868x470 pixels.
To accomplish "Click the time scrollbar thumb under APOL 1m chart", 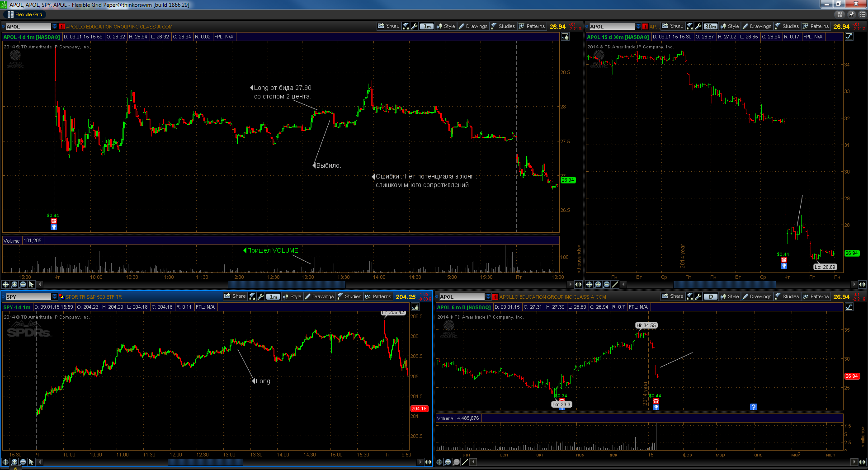I will 287,284.
